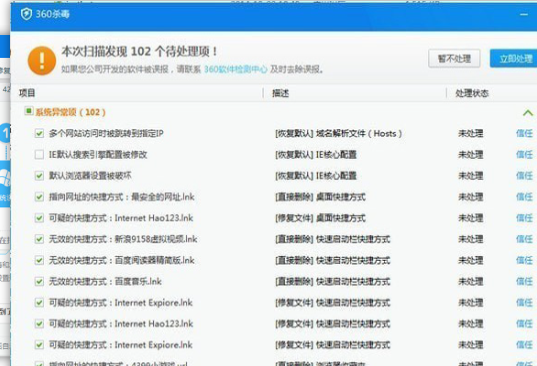Click [直接删除] 桌面快捷方式 description text

tap(320, 197)
